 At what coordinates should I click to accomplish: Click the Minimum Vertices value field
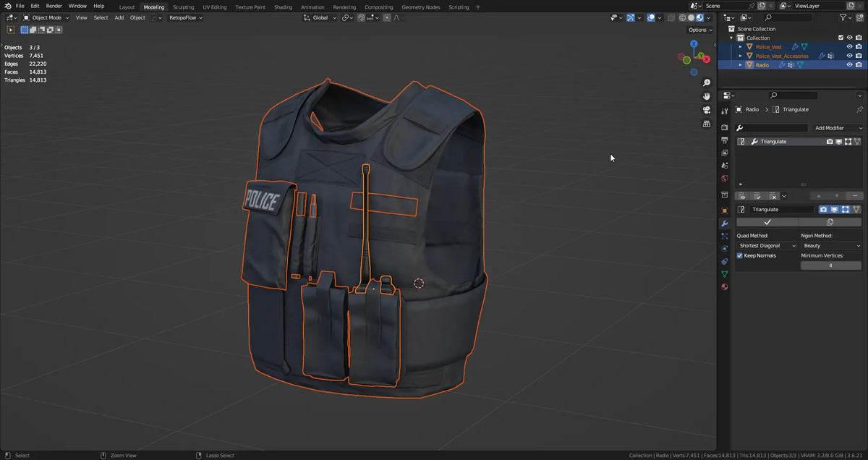pos(830,265)
